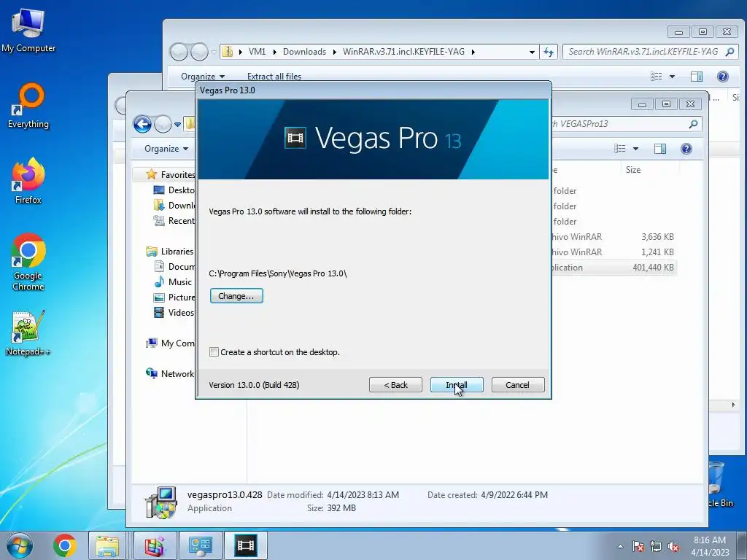Toggle preview pane in VEGASPro13 window
Screen dimensions: 747x560
659,149
